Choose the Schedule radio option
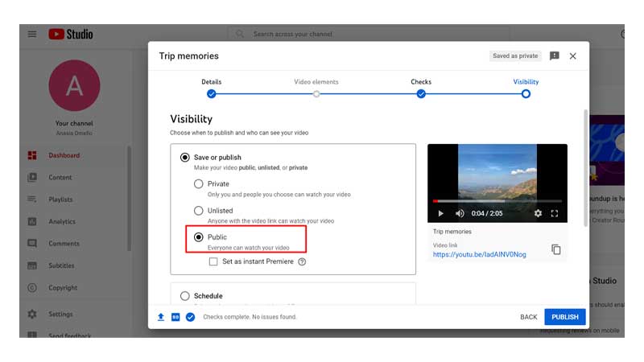 [185, 296]
